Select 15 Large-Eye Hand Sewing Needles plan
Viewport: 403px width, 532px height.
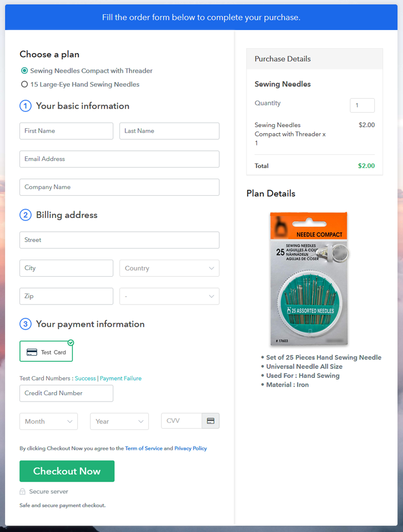point(24,85)
